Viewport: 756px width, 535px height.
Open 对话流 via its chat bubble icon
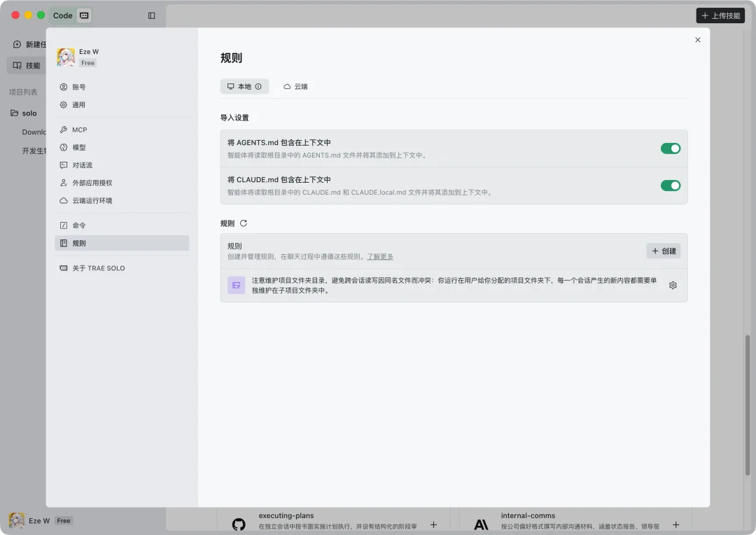click(x=64, y=165)
